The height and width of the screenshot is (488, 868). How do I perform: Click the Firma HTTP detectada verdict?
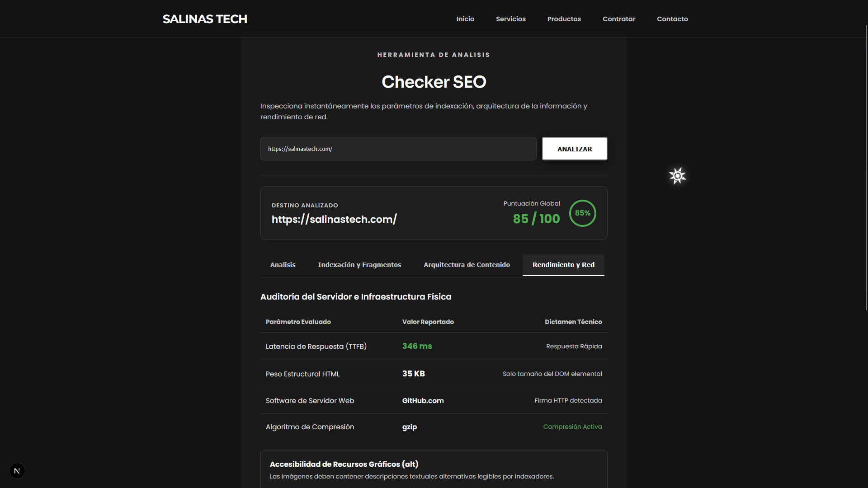point(568,400)
